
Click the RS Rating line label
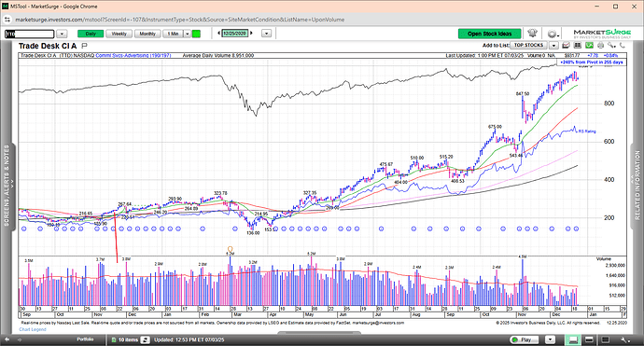(587, 131)
